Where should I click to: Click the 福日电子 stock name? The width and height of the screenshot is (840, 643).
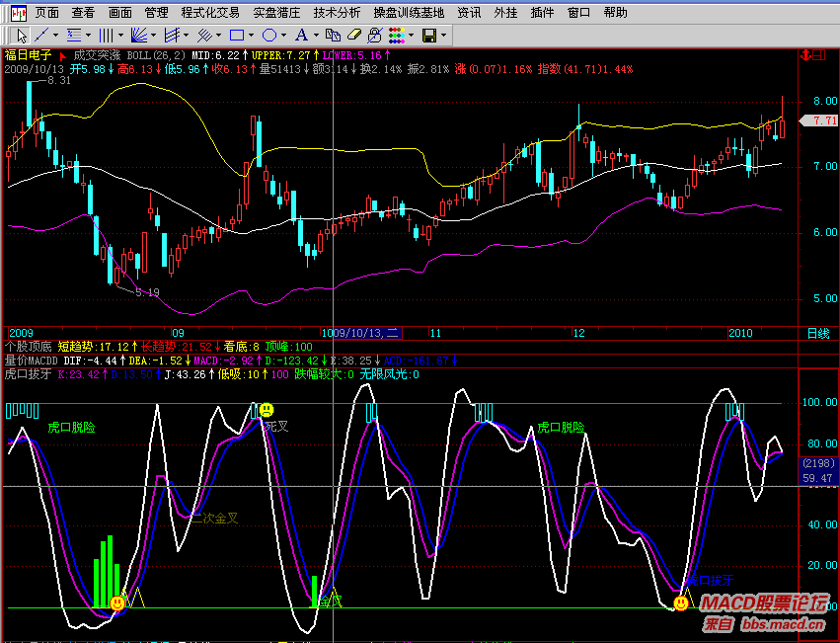pyautogui.click(x=28, y=54)
